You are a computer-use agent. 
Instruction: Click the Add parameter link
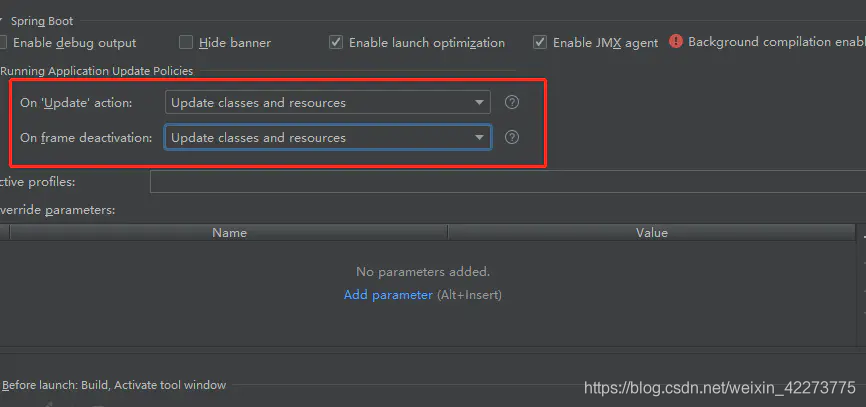coord(388,295)
